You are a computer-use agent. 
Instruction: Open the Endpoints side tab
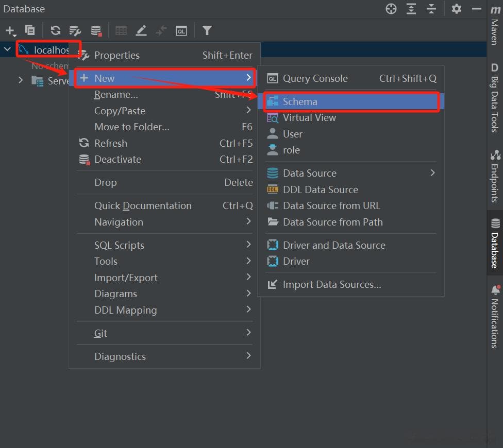pyautogui.click(x=495, y=176)
